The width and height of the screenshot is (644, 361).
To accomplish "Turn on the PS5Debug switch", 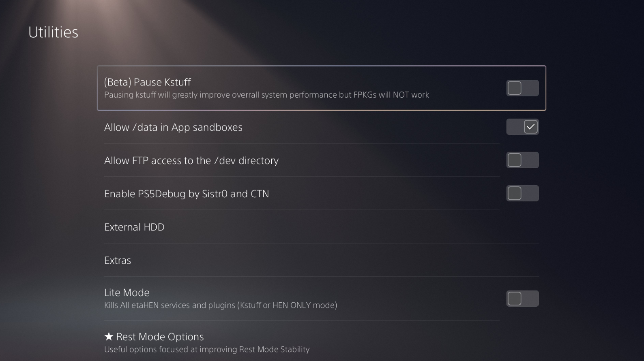I will 522,193.
